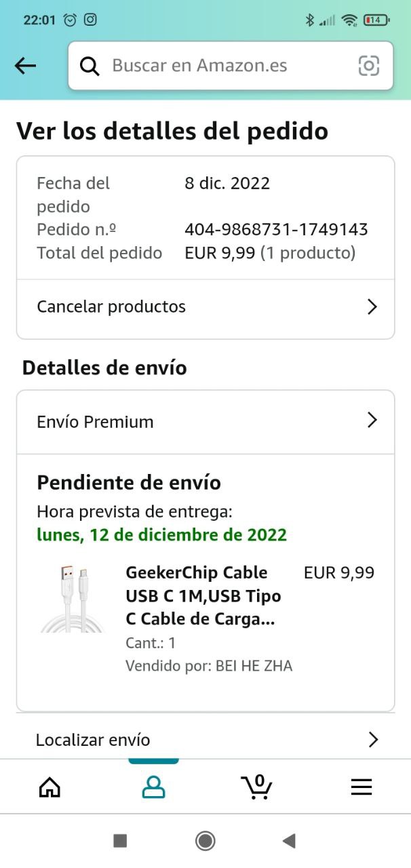Expand the Cancelar productos chevron
This screenshot has width=411, height=868.
[372, 307]
